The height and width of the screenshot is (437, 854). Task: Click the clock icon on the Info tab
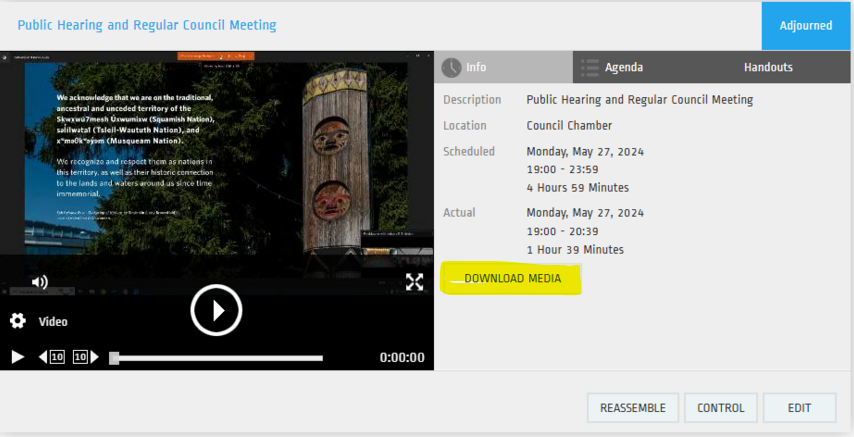click(451, 68)
